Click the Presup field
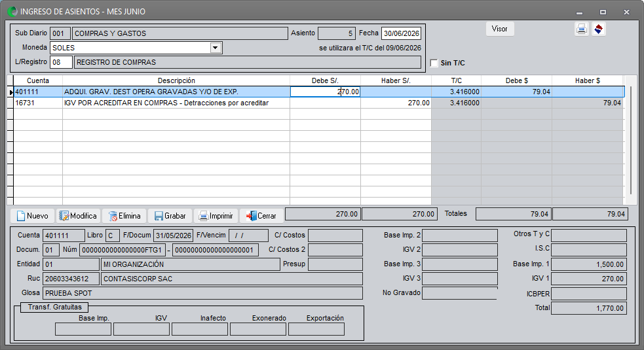The width and height of the screenshot is (644, 350). click(x=335, y=264)
